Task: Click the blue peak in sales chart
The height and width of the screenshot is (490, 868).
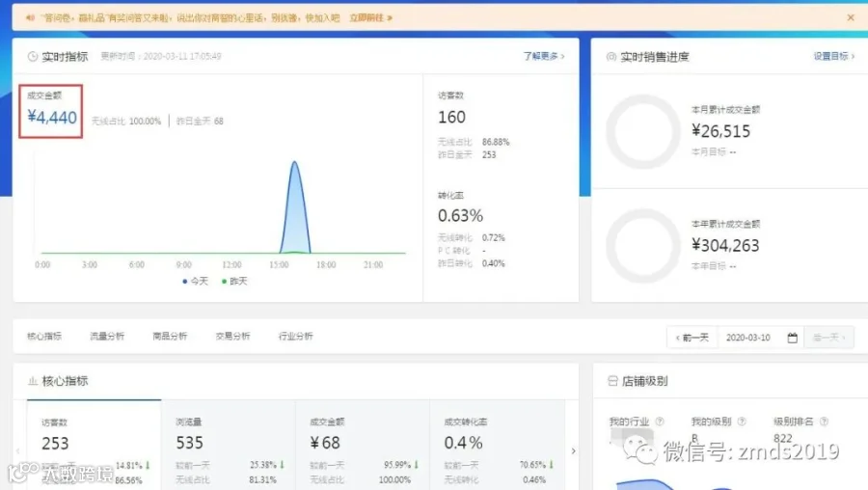Action: pyautogui.click(x=295, y=207)
